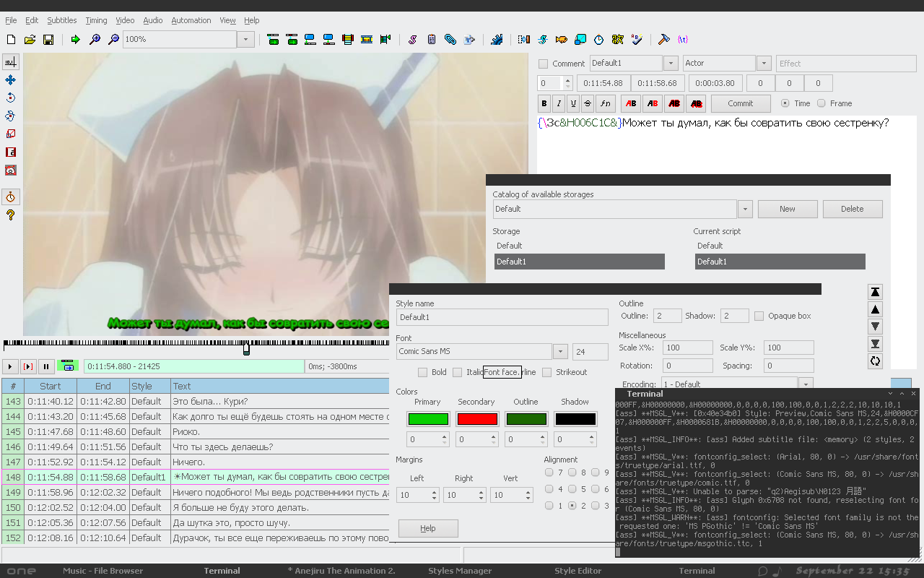Toggle Strikeout with the S edit button

pos(588,103)
